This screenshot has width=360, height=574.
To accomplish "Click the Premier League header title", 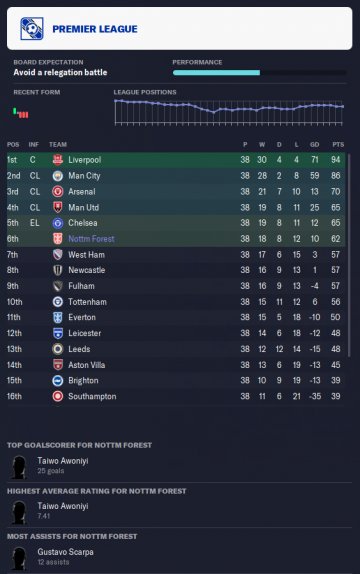I will pos(95,29).
